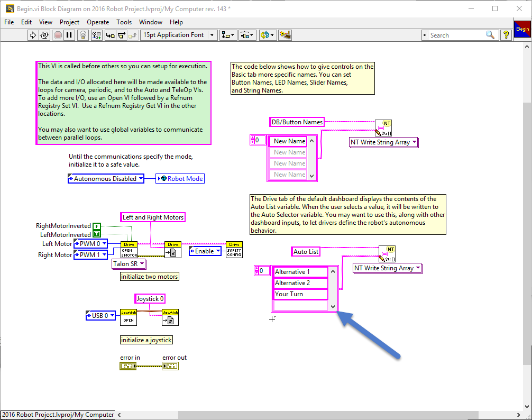Open the 15pt Application Font dropdown
This screenshot has width=532, height=420.
pyautogui.click(x=179, y=35)
